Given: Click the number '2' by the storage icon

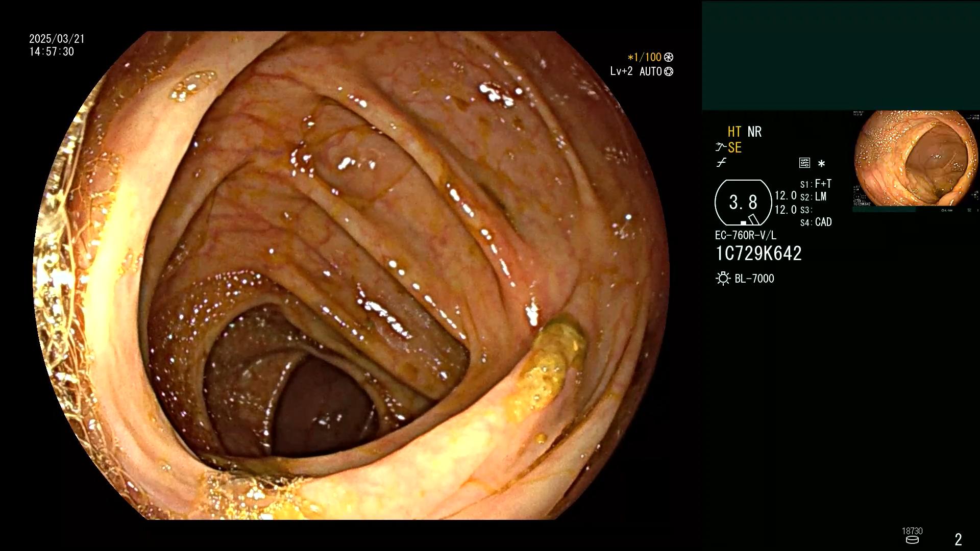Looking at the screenshot, I should pos(958,540).
